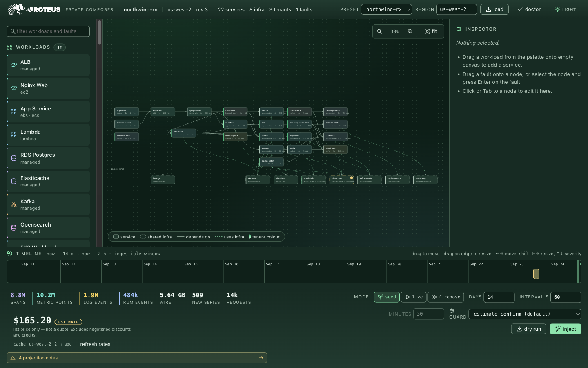Select the api-gateway node
588x368 pixels.
199,112
